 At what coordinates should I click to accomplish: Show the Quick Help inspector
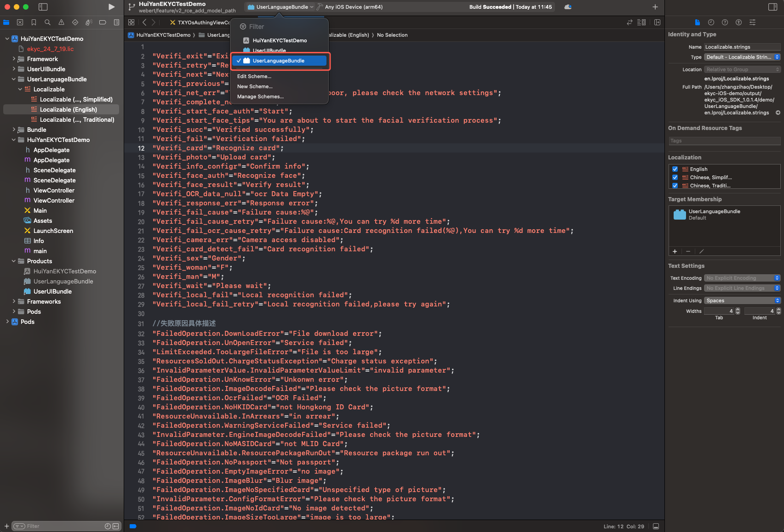725,22
